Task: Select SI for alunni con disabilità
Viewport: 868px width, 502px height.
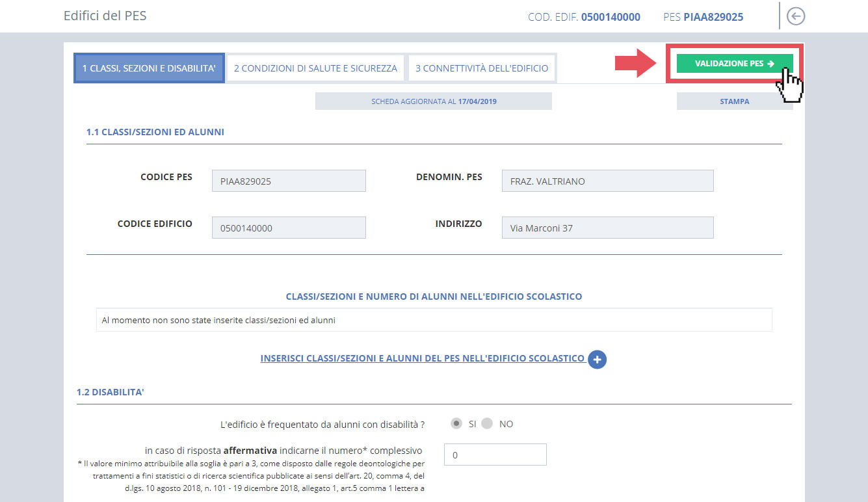Action: (x=457, y=424)
